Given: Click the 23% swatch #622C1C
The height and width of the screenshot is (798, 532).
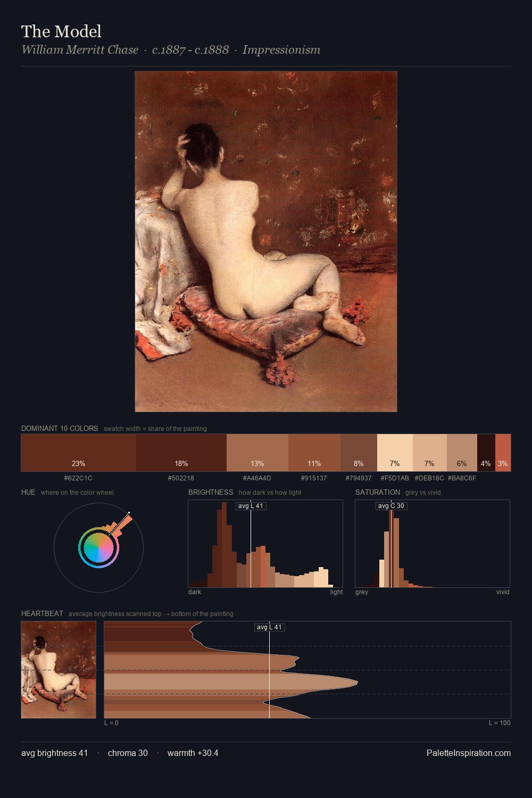Looking at the screenshot, I should tap(79, 453).
